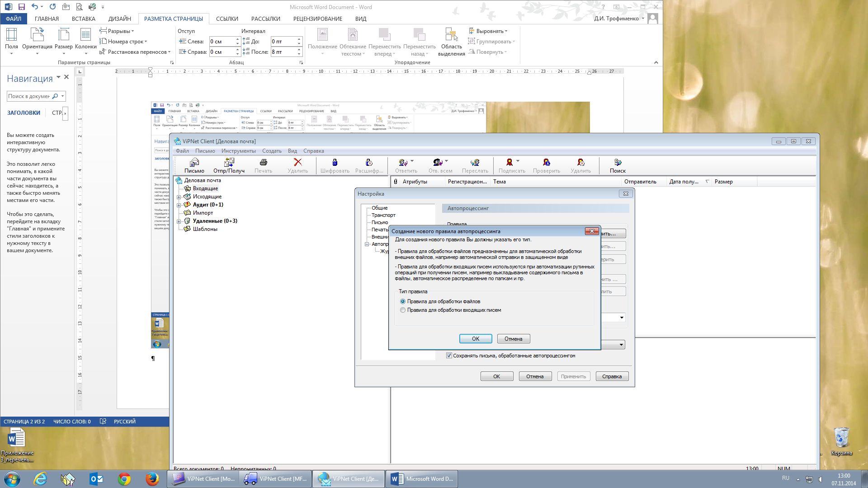Click the document search field in Навигация

click(x=29, y=96)
